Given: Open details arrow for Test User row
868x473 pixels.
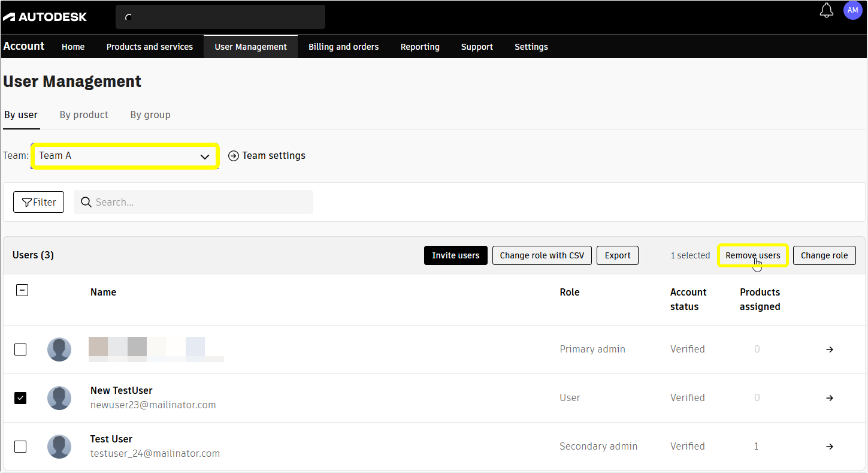Looking at the screenshot, I should (x=829, y=447).
